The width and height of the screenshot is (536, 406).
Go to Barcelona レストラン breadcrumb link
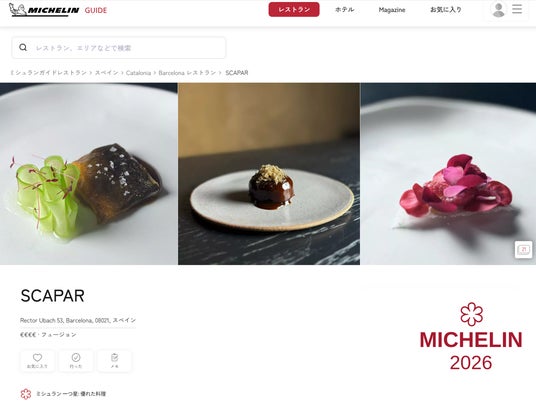click(187, 73)
